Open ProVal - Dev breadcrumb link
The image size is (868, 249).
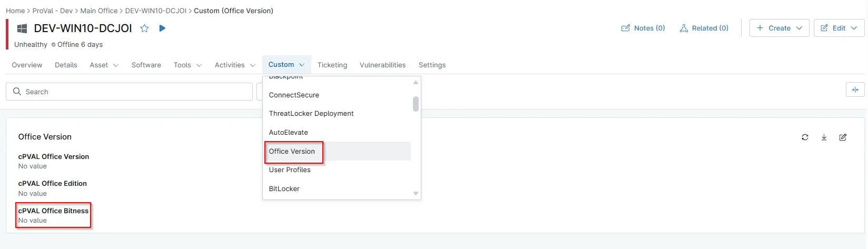(x=53, y=11)
